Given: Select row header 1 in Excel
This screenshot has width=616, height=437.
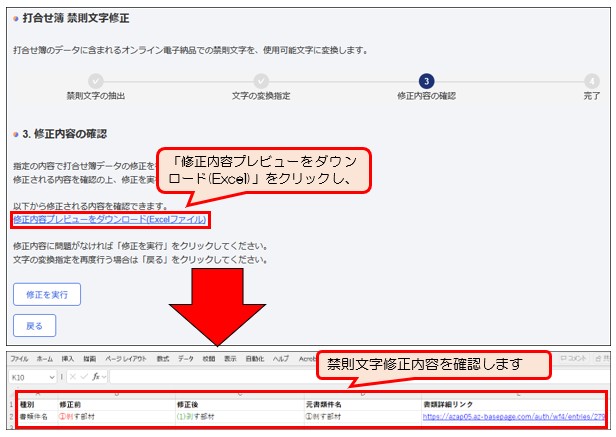Looking at the screenshot, I should coord(12,404).
